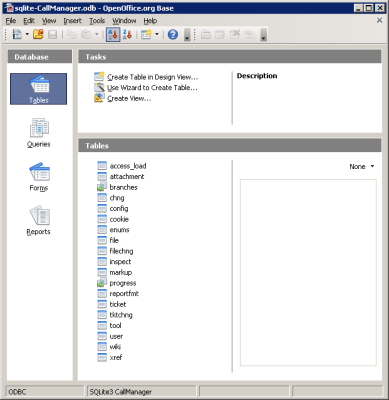Open the Insert menu

click(72, 21)
